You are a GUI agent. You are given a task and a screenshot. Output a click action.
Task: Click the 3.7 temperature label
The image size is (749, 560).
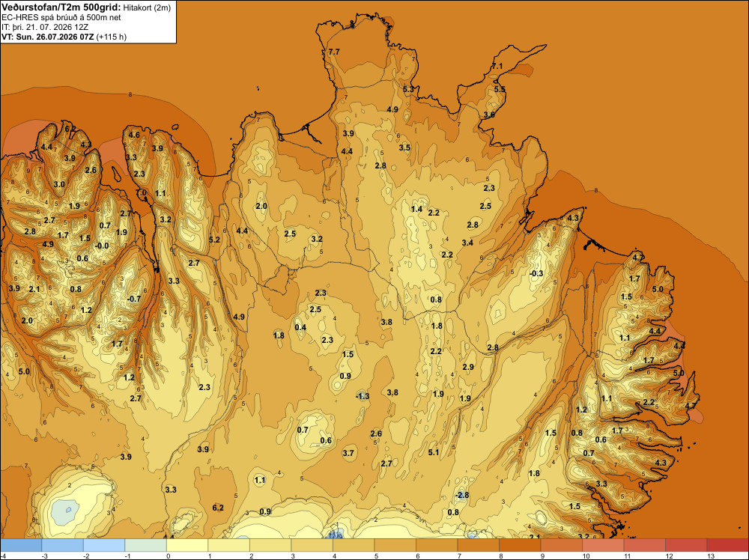[x=349, y=453]
